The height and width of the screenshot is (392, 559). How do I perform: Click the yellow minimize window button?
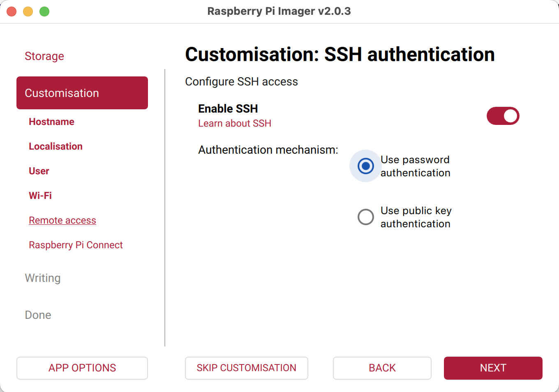tap(28, 12)
